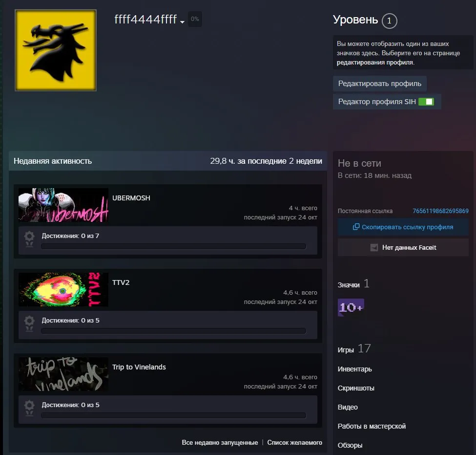The height and width of the screenshot is (455, 476).
Task: Open the Скриншоты section
Action: [x=356, y=388]
